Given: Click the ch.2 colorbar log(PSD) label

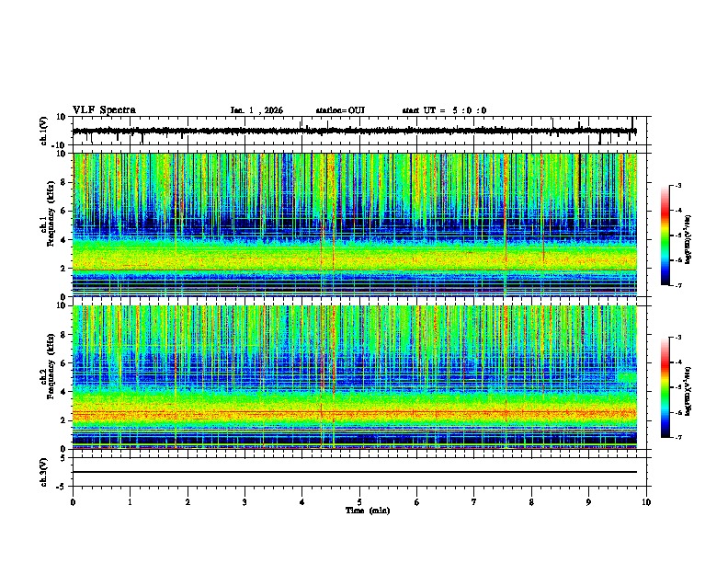Looking at the screenshot, I should [688, 391].
